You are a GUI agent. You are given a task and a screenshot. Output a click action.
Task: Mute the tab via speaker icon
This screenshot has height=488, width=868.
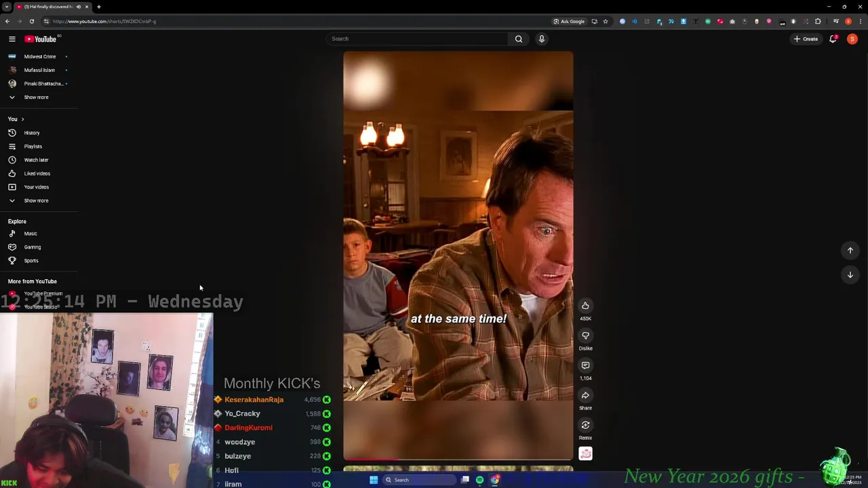click(x=79, y=7)
